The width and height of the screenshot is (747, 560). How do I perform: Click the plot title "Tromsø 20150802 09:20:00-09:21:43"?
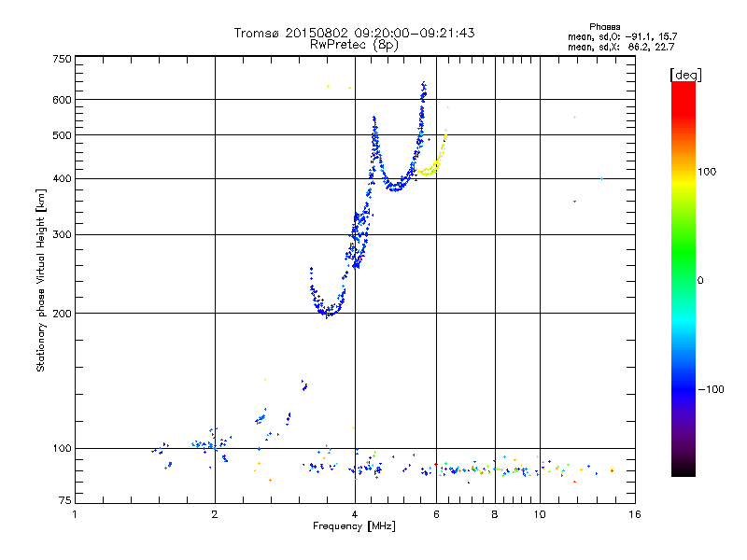point(354,33)
